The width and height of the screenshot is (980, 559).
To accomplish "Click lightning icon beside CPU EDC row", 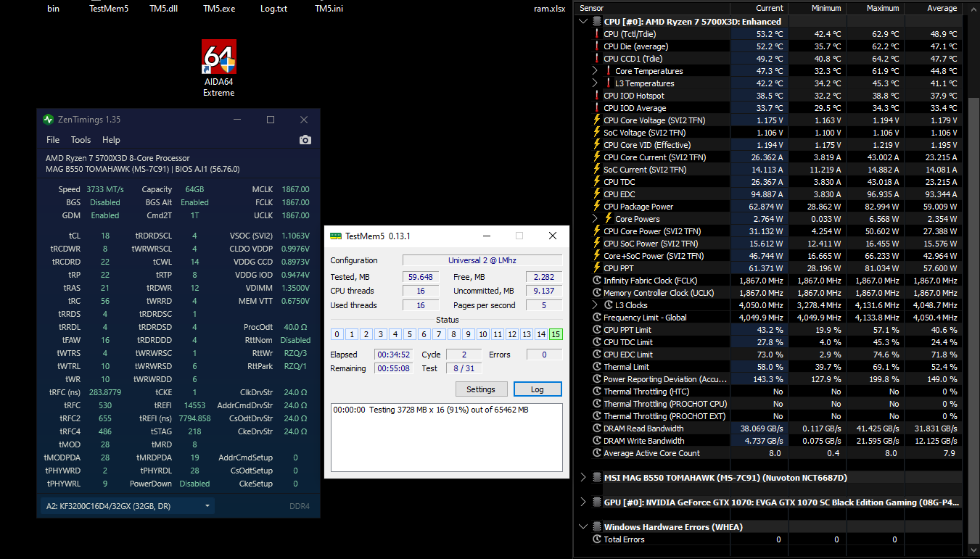I will [597, 194].
